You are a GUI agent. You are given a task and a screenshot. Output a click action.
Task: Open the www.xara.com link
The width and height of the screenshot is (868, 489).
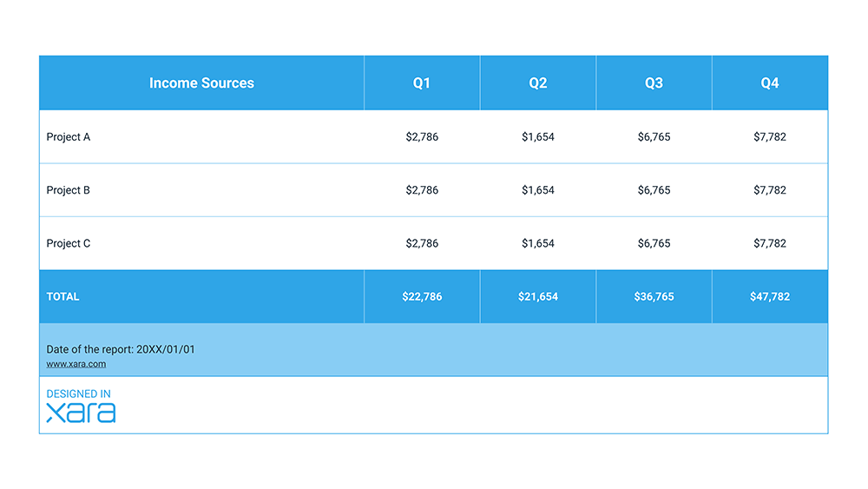(x=76, y=364)
